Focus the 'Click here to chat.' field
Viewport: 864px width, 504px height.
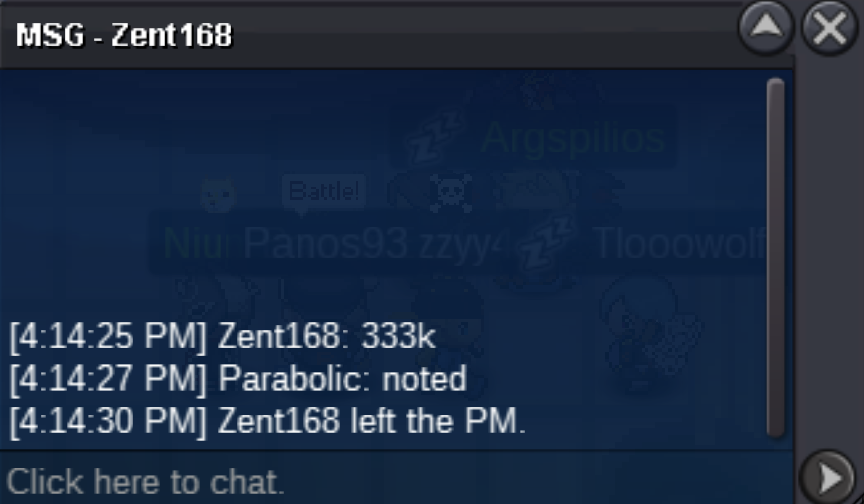(397, 481)
